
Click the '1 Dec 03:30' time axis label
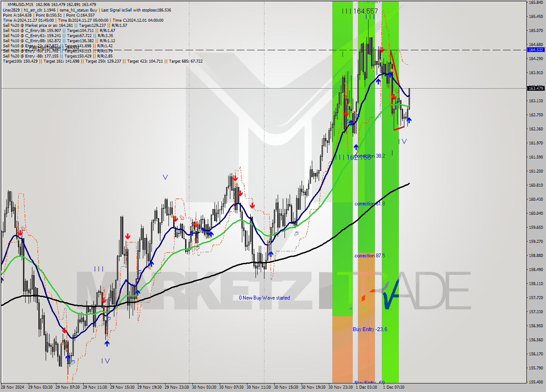[367, 387]
